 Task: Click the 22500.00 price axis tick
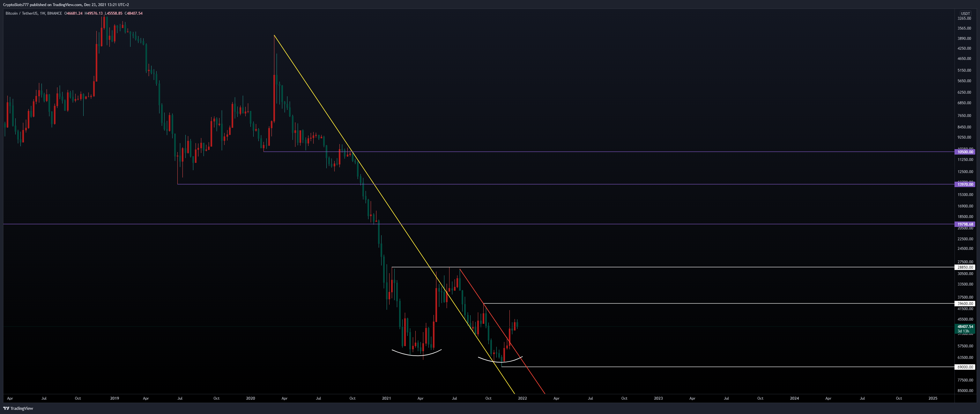(965, 239)
